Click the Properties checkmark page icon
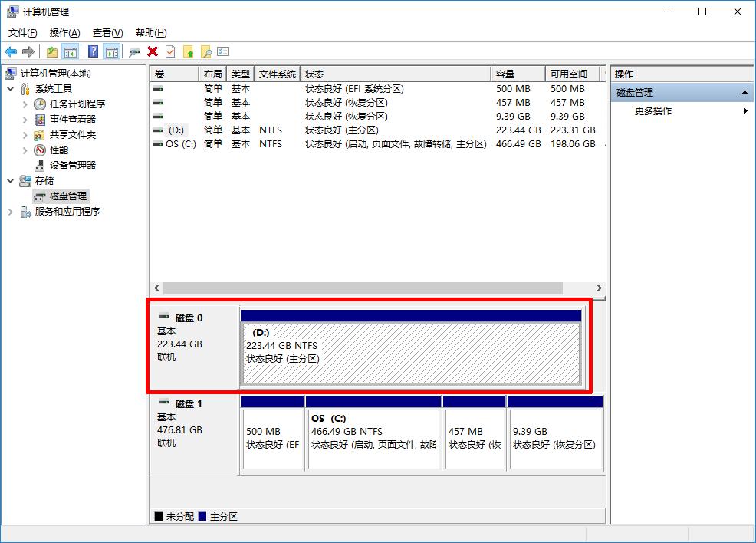 click(x=170, y=51)
